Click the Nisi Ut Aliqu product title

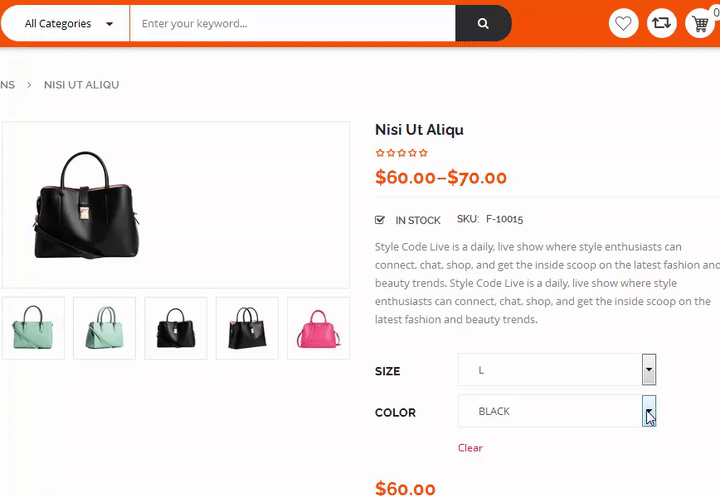coord(419,130)
